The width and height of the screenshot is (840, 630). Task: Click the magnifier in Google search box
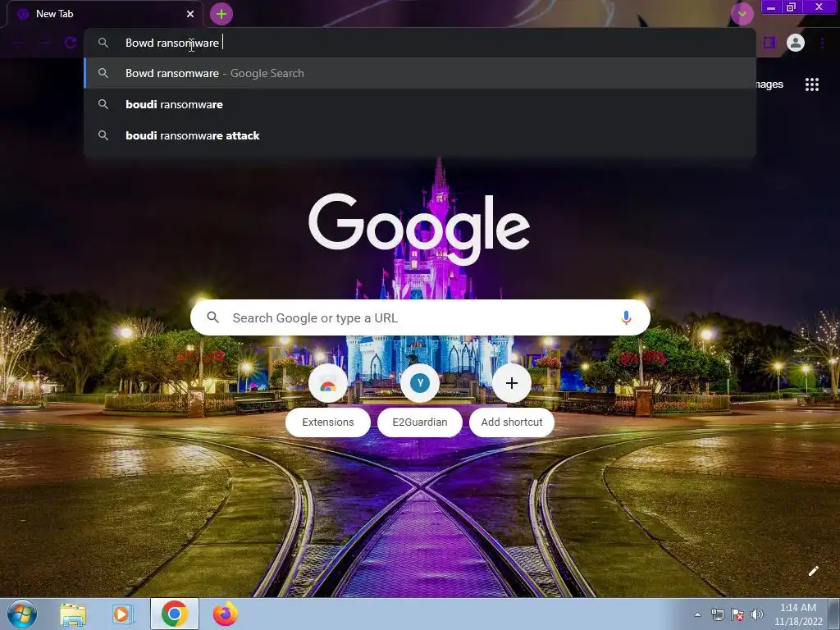(x=212, y=317)
